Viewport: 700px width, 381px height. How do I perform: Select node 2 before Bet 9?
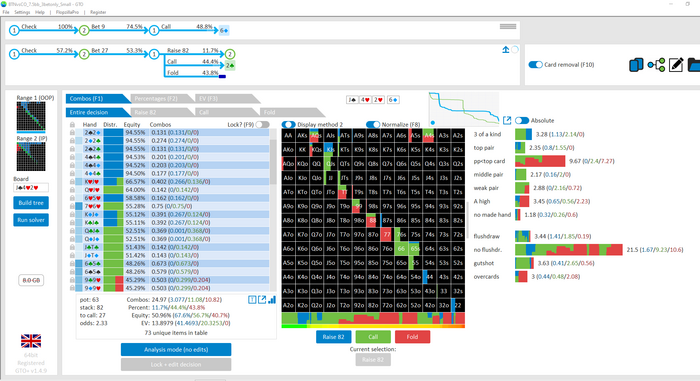point(84,30)
